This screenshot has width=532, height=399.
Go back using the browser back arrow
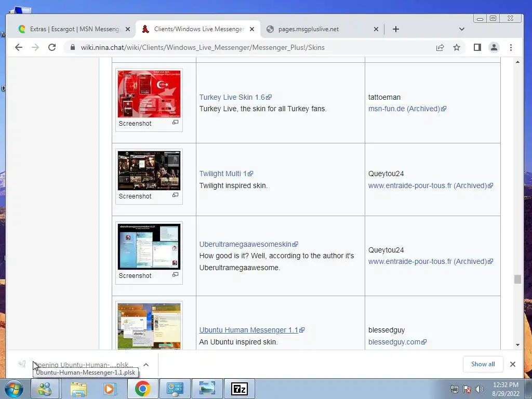(x=19, y=47)
